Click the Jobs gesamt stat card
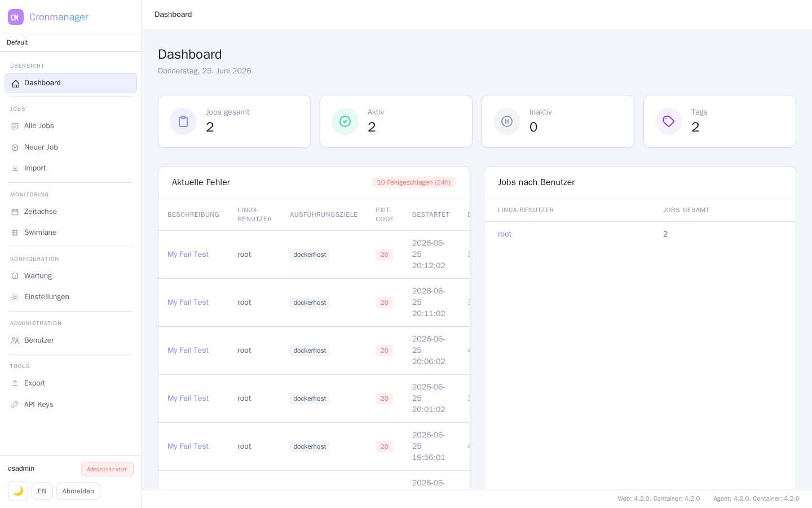812x508 pixels. [x=234, y=121]
